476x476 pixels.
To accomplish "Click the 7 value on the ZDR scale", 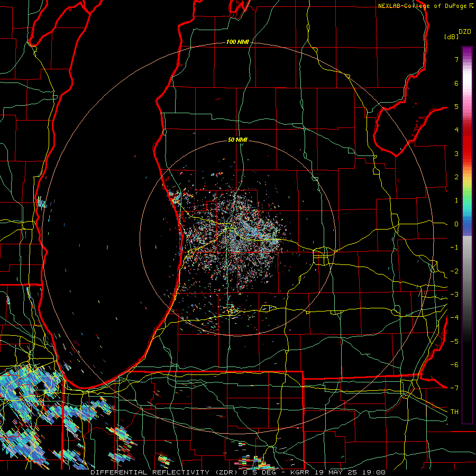I will click(456, 59).
